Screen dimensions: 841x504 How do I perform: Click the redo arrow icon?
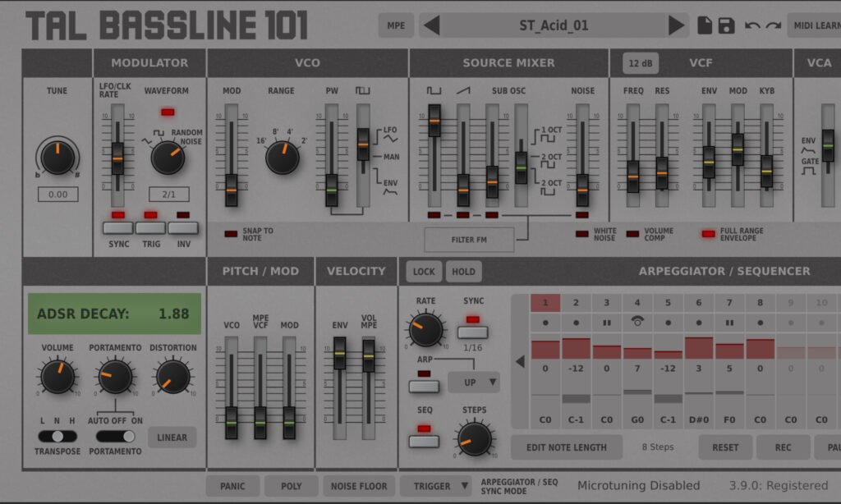(x=773, y=25)
